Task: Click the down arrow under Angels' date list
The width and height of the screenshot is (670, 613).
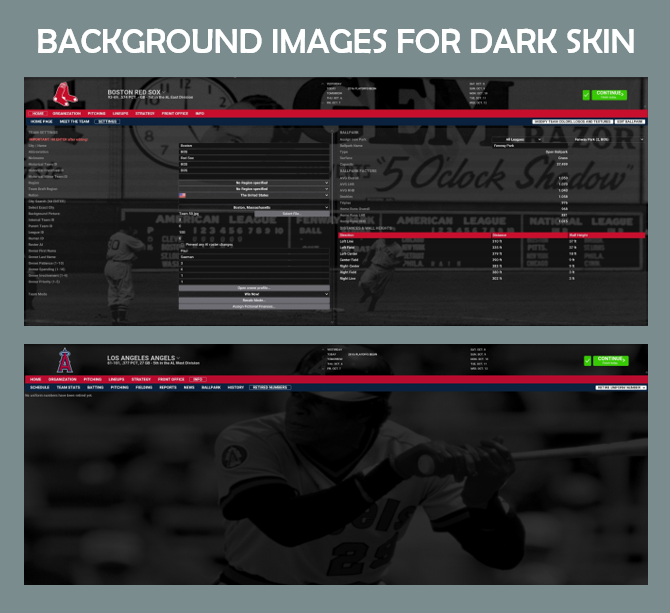Action: 323,369
